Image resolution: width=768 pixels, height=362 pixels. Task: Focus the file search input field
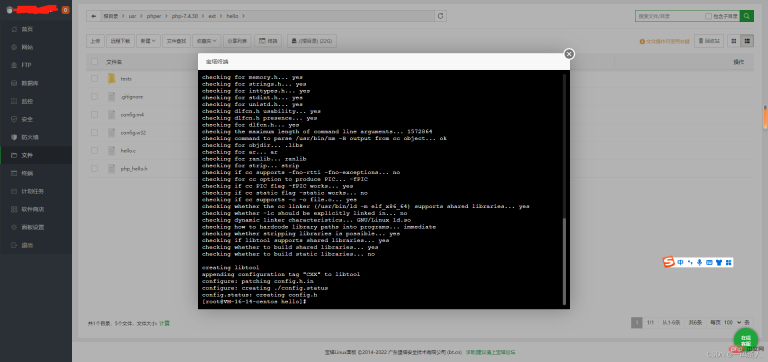tap(669, 16)
